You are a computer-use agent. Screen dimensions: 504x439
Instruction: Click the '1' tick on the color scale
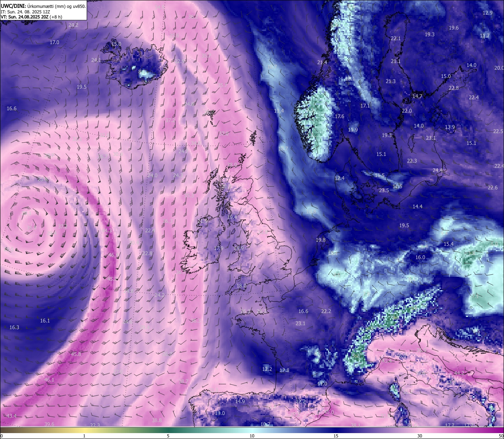click(x=84, y=436)
